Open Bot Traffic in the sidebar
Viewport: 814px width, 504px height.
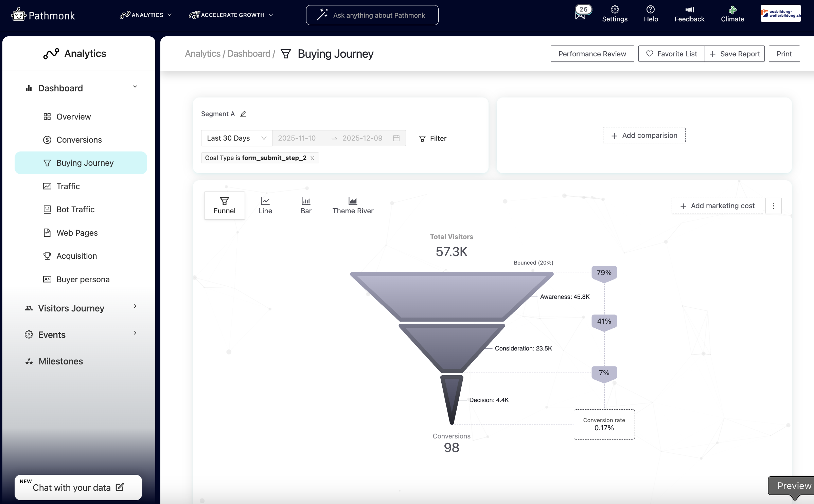tap(75, 210)
